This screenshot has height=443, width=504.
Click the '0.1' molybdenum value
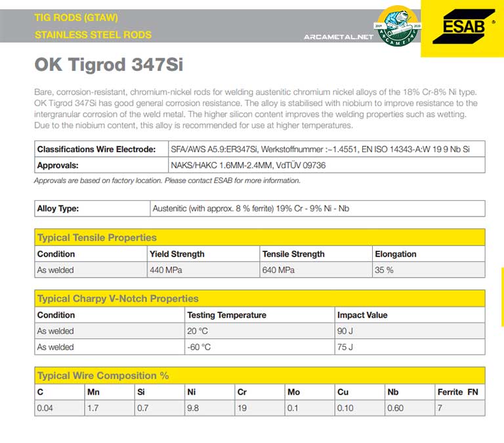click(x=293, y=408)
